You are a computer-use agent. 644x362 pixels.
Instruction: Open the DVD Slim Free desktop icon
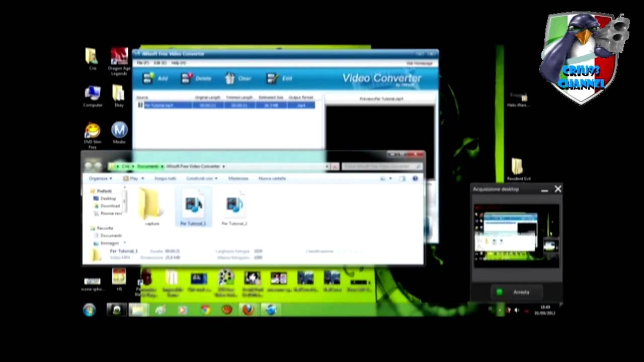[93, 135]
